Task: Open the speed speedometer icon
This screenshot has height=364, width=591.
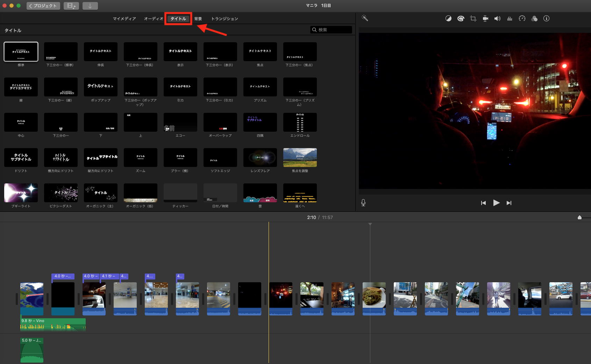Action: click(522, 19)
